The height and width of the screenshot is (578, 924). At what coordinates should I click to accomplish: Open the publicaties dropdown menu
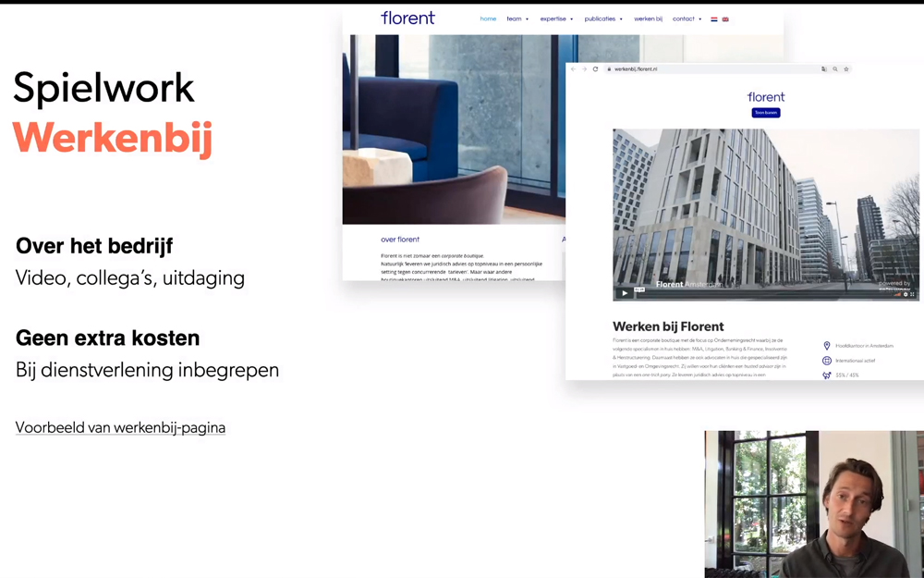[x=601, y=18]
